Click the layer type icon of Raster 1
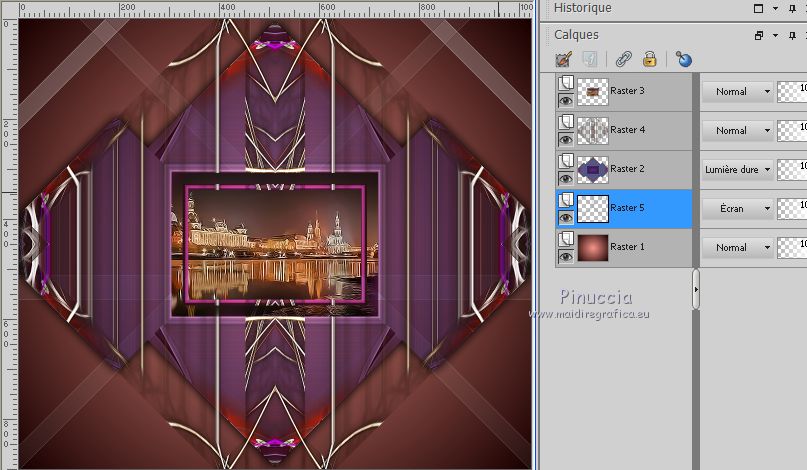 (x=566, y=239)
